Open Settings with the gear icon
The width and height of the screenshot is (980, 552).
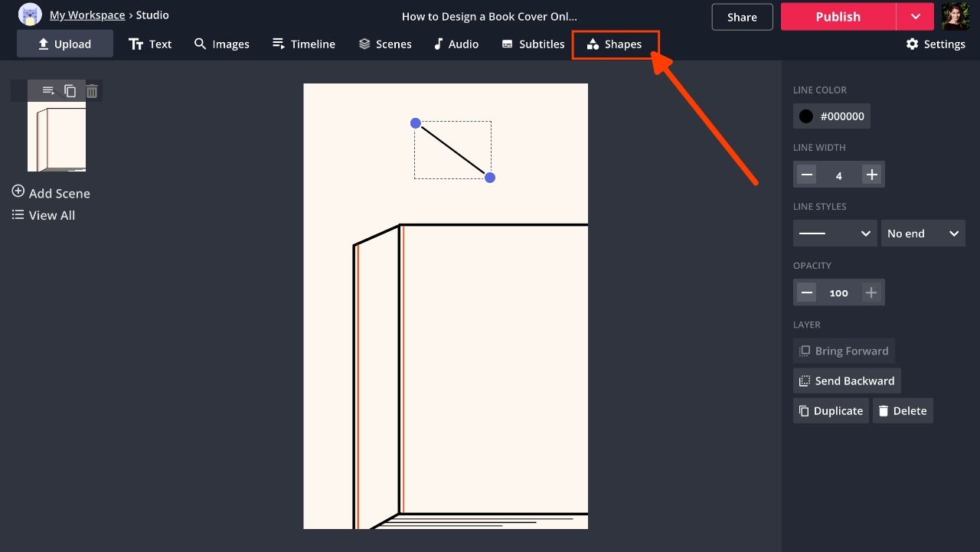[935, 44]
